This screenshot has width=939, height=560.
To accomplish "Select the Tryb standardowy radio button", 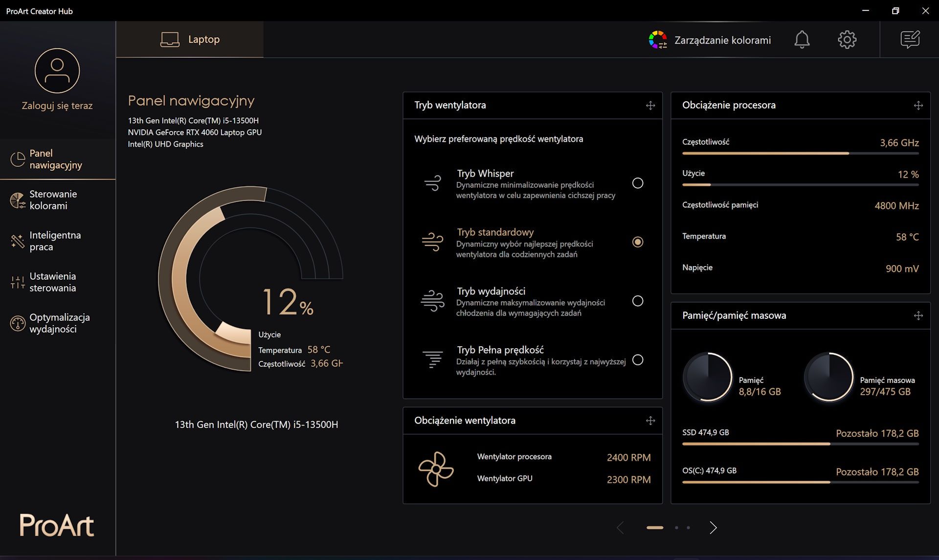I will 638,242.
